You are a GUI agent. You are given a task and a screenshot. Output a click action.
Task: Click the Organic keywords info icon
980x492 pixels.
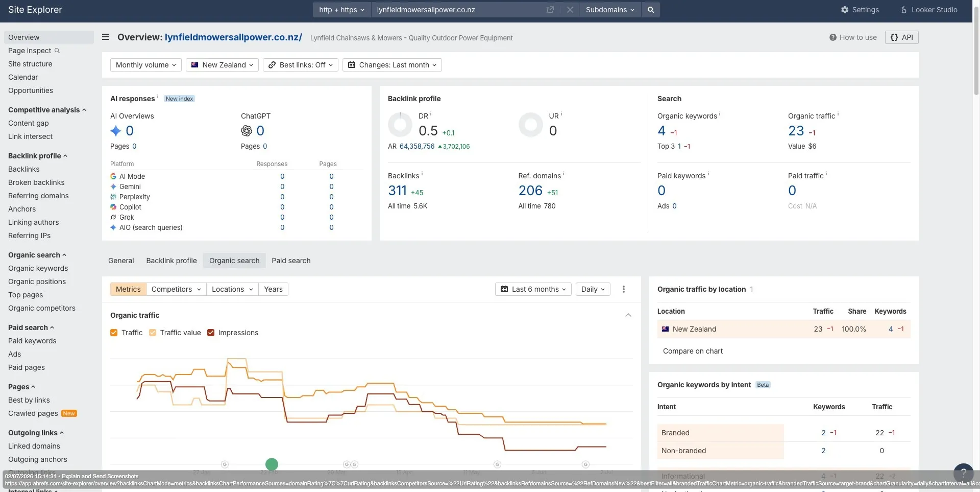click(720, 114)
